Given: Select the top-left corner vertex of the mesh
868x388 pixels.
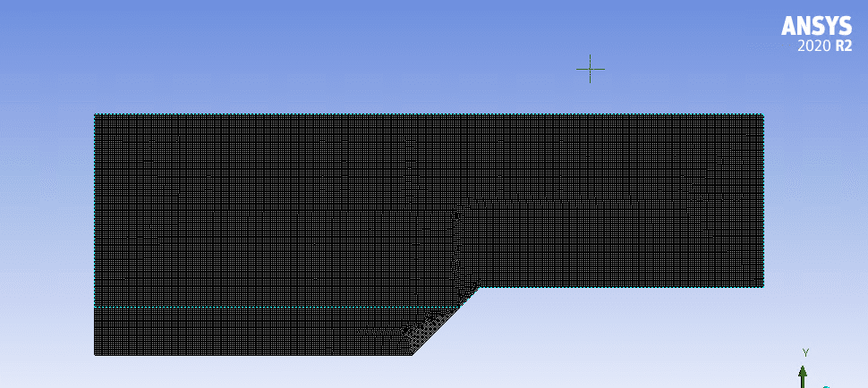Looking at the screenshot, I should (95, 114).
